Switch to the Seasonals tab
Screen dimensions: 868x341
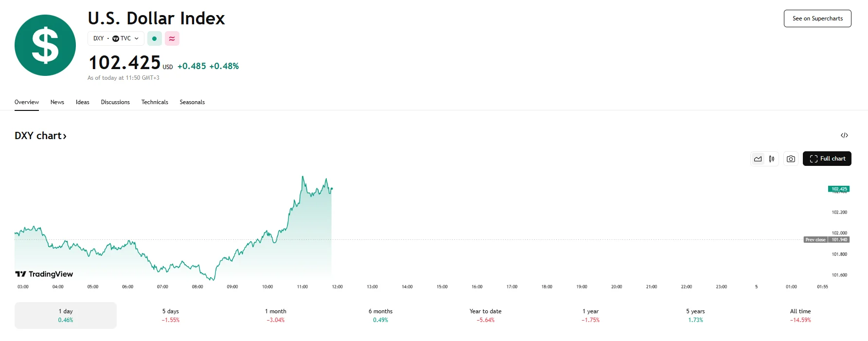tap(192, 102)
